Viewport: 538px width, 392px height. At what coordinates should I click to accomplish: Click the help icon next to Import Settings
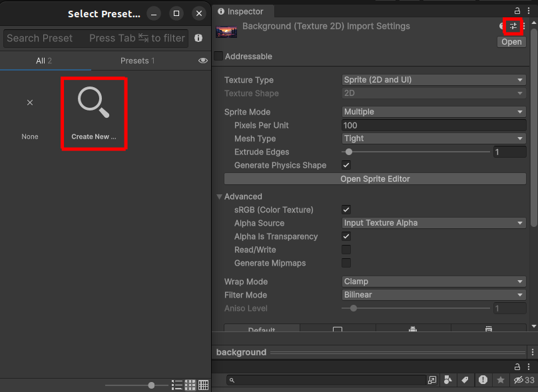coord(501,26)
